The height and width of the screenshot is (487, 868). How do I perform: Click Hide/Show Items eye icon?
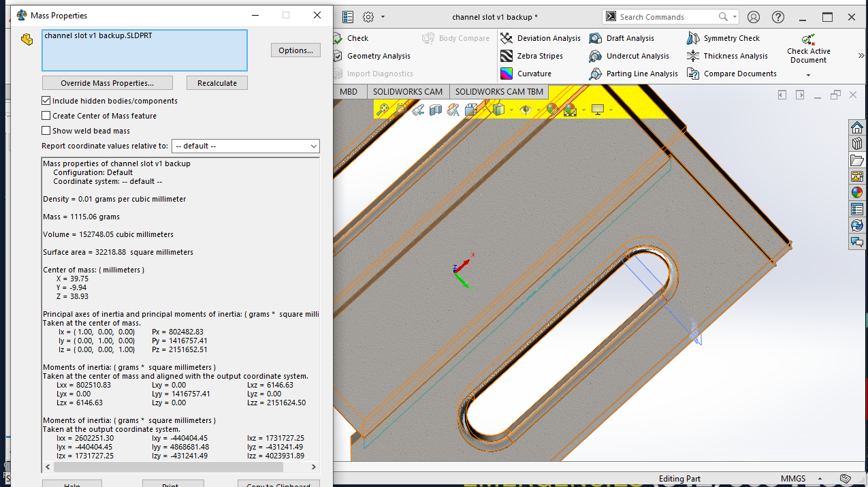click(x=525, y=109)
